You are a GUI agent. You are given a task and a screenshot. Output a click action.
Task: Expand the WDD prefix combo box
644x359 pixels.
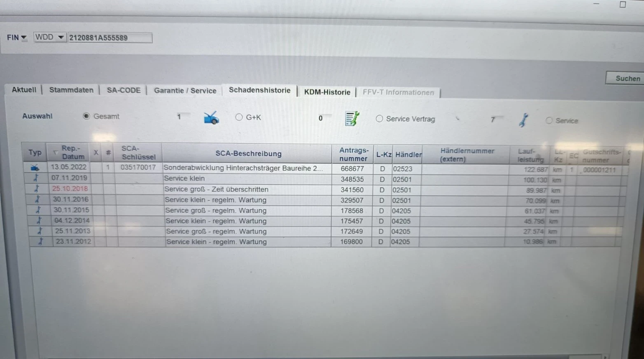coord(61,37)
